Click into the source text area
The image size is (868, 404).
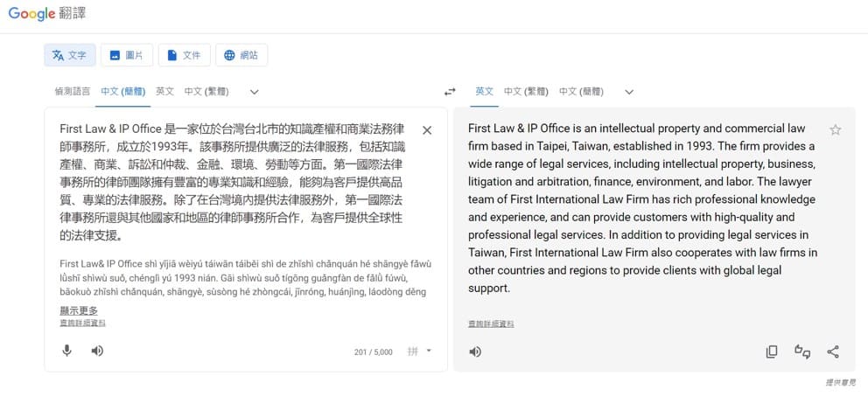pos(232,182)
